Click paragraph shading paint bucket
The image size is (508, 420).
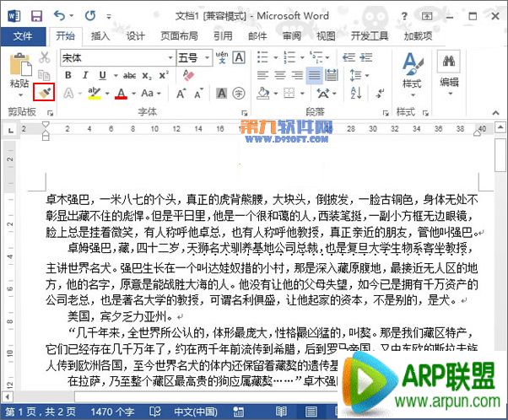point(263,94)
